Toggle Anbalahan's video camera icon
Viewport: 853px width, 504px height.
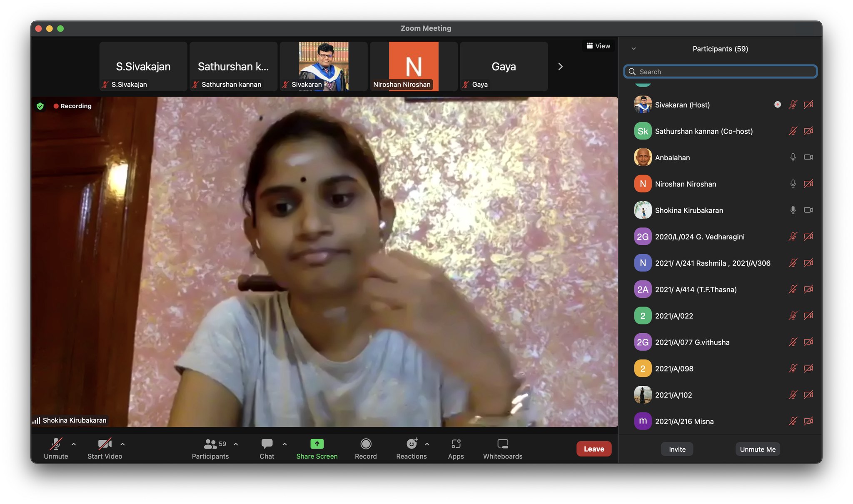[x=808, y=157]
